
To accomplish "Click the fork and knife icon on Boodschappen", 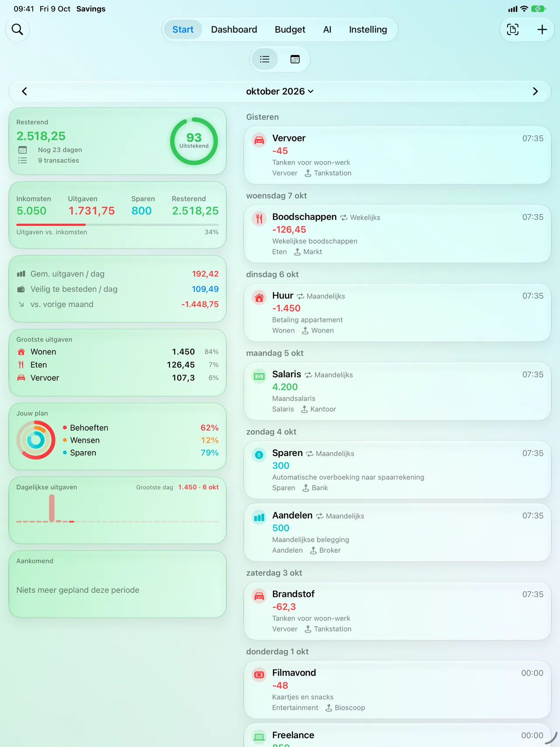I will (x=259, y=219).
